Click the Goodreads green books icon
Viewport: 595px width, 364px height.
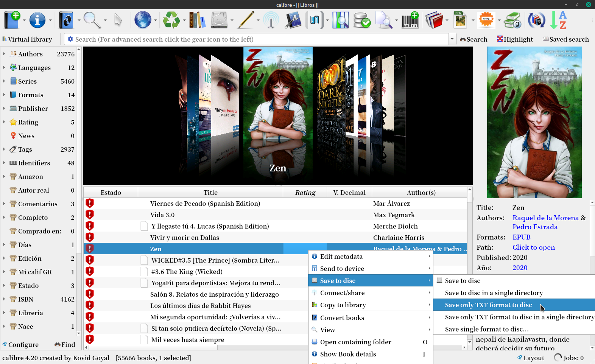[x=513, y=20]
